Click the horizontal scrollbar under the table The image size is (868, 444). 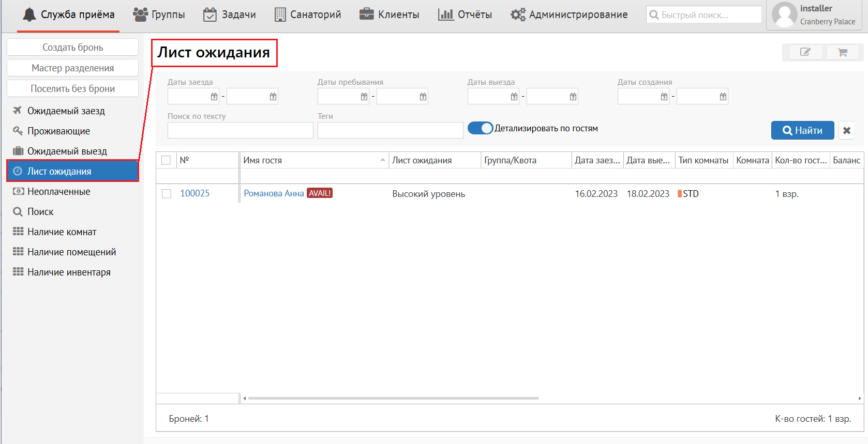point(393,399)
